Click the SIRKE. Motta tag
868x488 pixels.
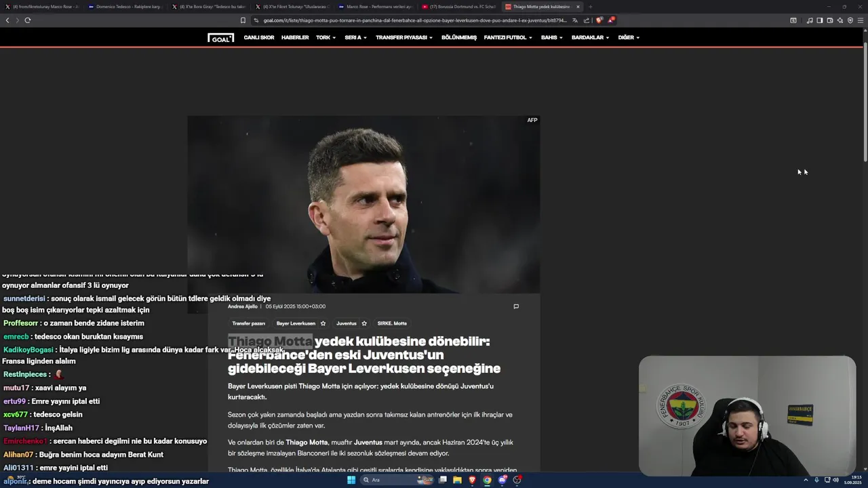coord(392,323)
